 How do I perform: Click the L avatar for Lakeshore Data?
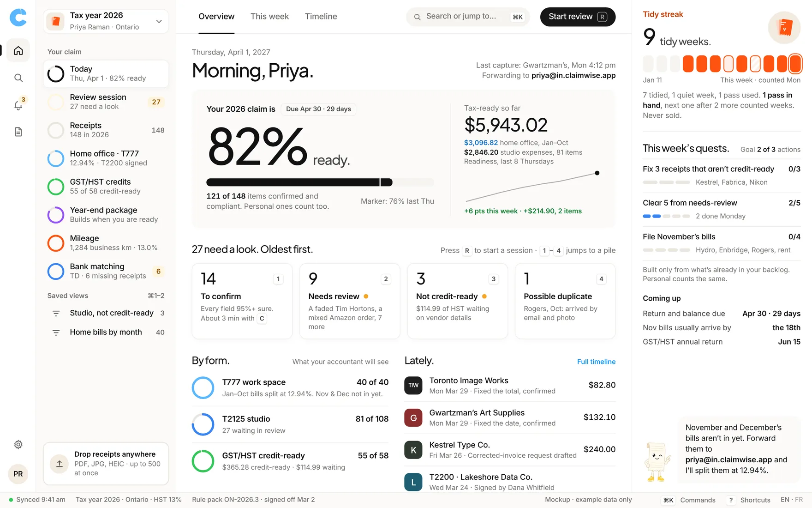413,482
